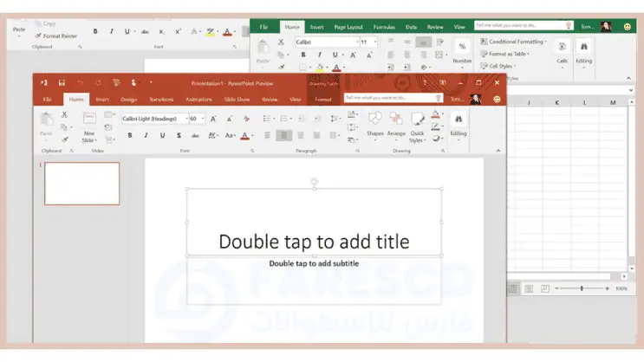The width and height of the screenshot is (644, 362).
Task: Apply Strikethrough in PowerPoint font group
Action: pos(195,135)
